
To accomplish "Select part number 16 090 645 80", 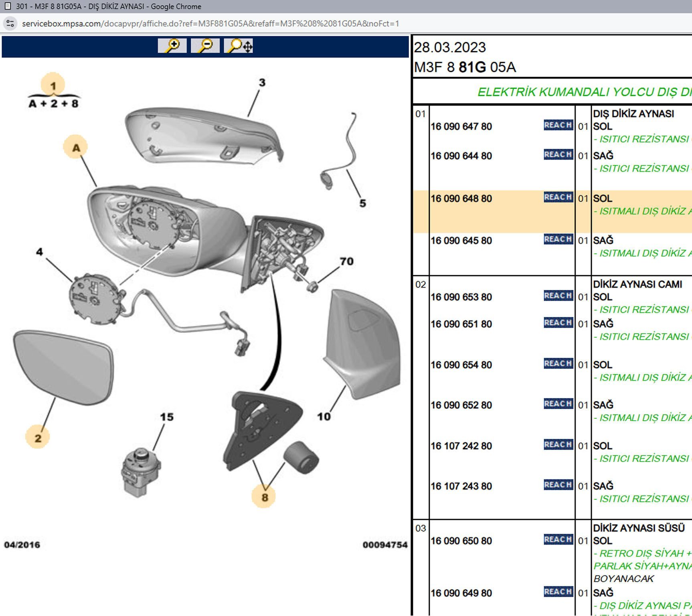I will point(461,241).
